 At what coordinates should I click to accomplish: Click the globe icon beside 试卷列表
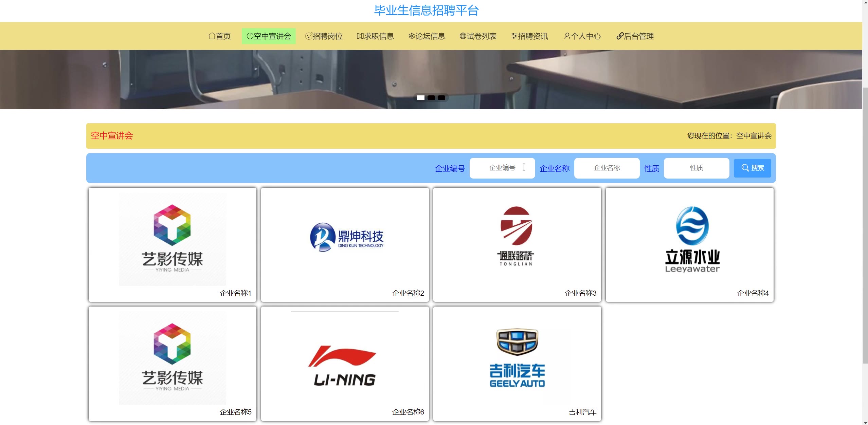(x=463, y=36)
